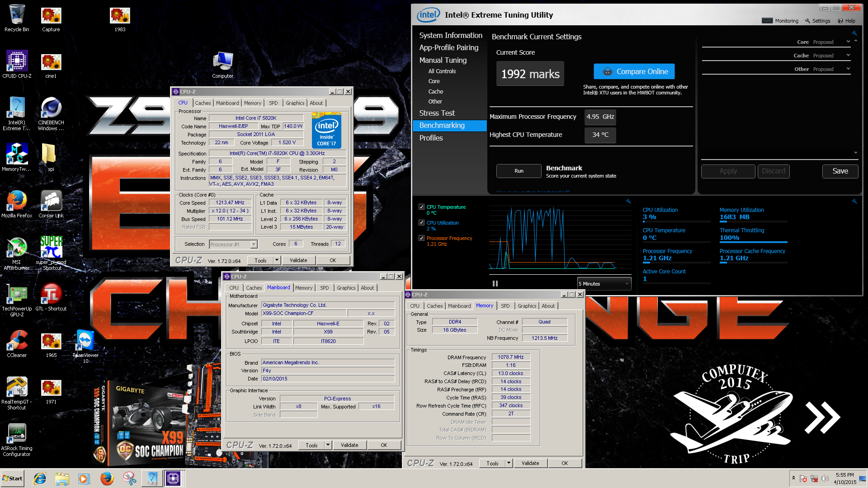The width and height of the screenshot is (868, 488).
Task: Open the GTL shortcut on the desktop
Action: [x=51, y=297]
